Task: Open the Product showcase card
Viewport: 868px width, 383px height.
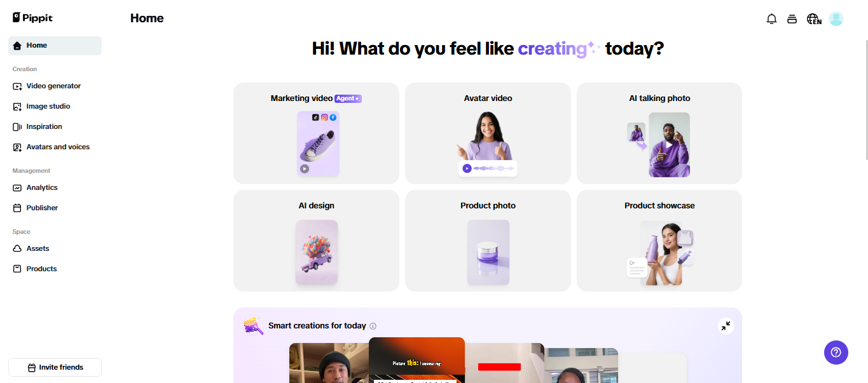Action: point(659,241)
